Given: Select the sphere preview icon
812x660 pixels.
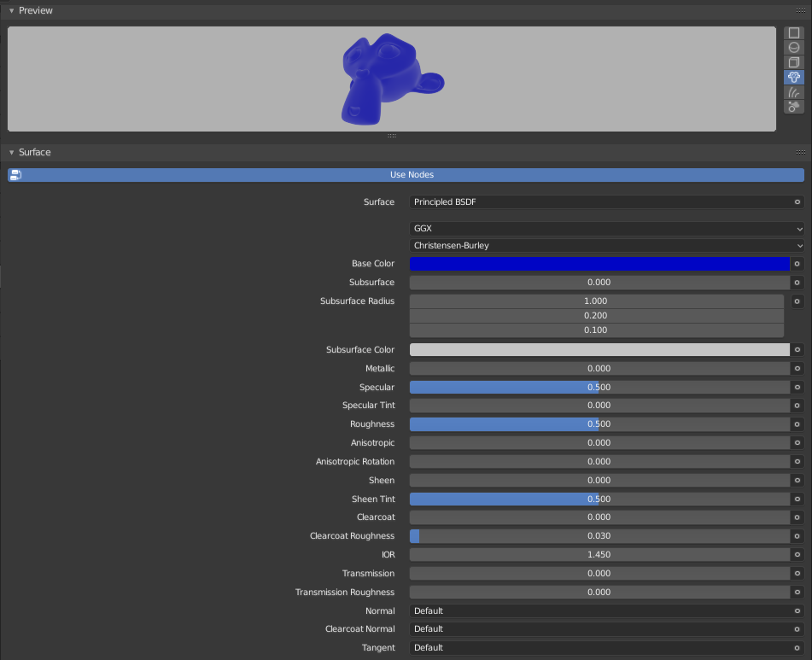Looking at the screenshot, I should [793, 48].
